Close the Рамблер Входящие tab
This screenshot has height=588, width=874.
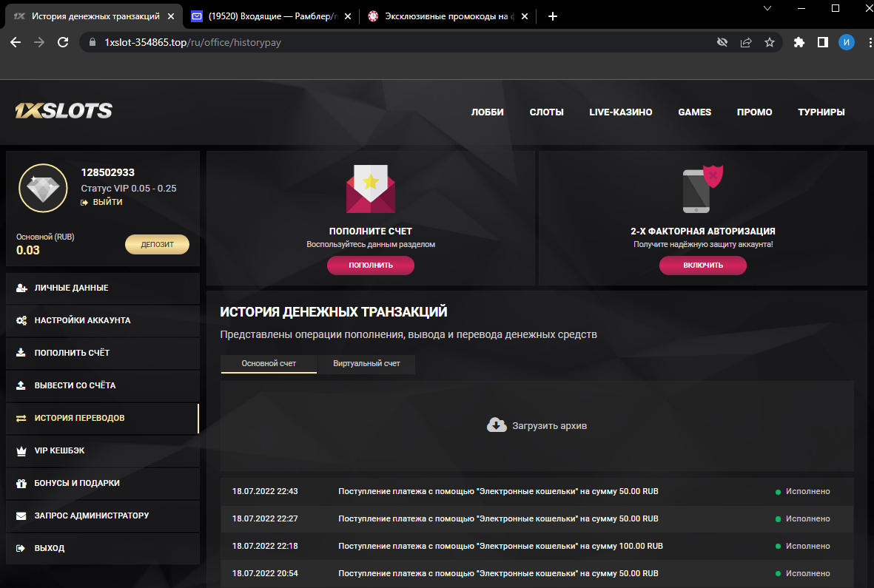click(x=348, y=16)
